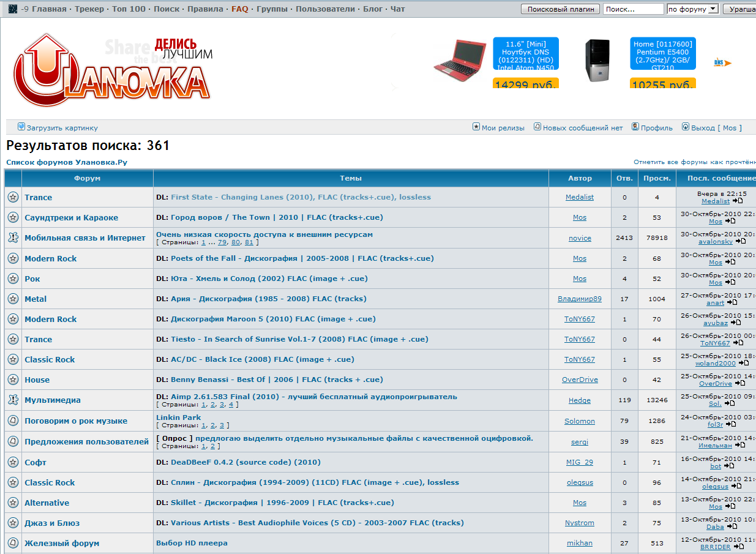This screenshot has width=756, height=554.
Task: Open the FAQ menu item
Action: point(240,9)
